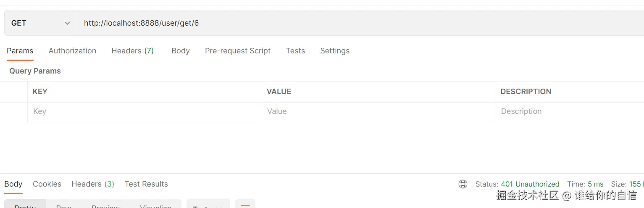Click the query param Description field
Viewport: 644px width, 208px height.
567,111
